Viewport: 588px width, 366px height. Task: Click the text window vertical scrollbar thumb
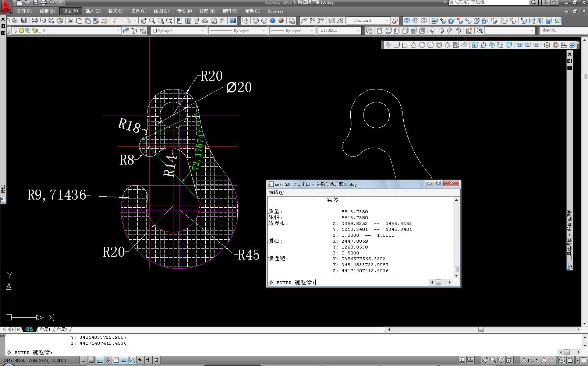pyautogui.click(x=456, y=269)
